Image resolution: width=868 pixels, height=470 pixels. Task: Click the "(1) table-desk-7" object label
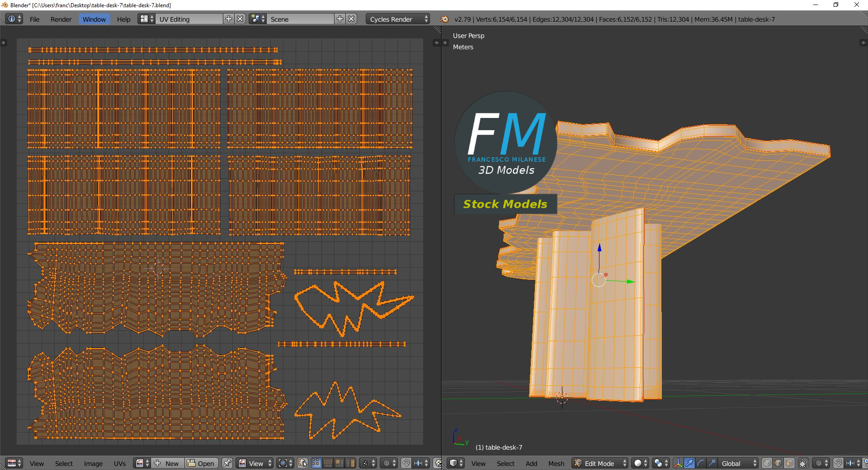(x=499, y=447)
